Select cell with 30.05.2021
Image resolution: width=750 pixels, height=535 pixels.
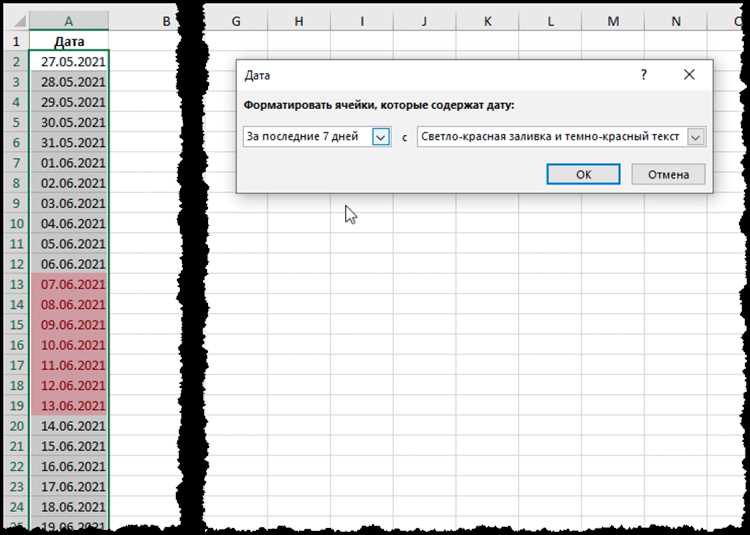69,122
